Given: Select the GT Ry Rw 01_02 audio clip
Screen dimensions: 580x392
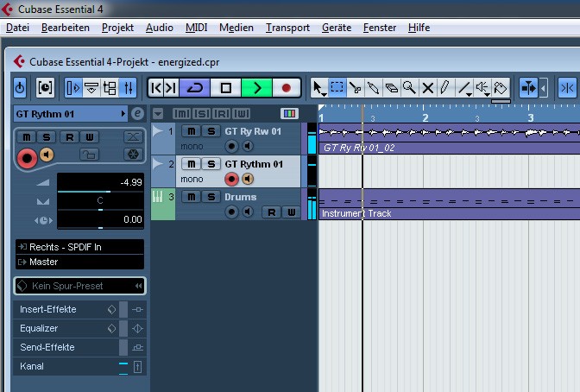Looking at the screenshot, I should [x=449, y=139].
